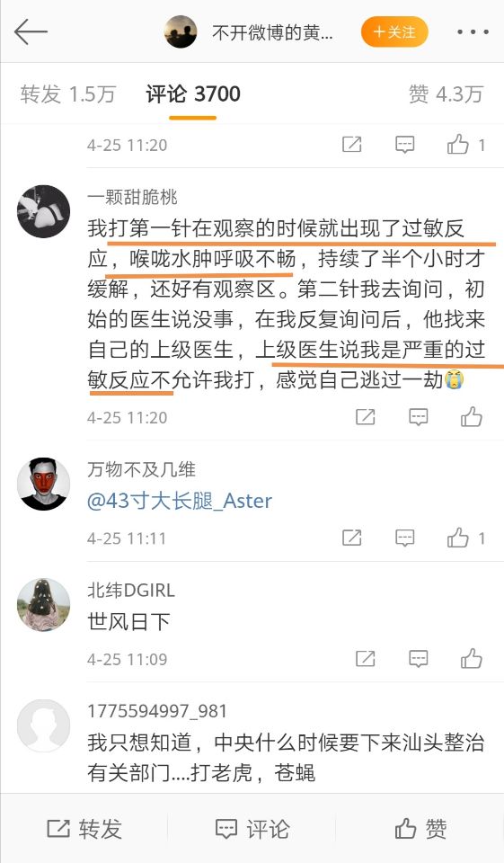Reply to 一颗甜脆桃's comment via speech bubble icon
Viewport: 504px width, 863px height.
click(418, 417)
